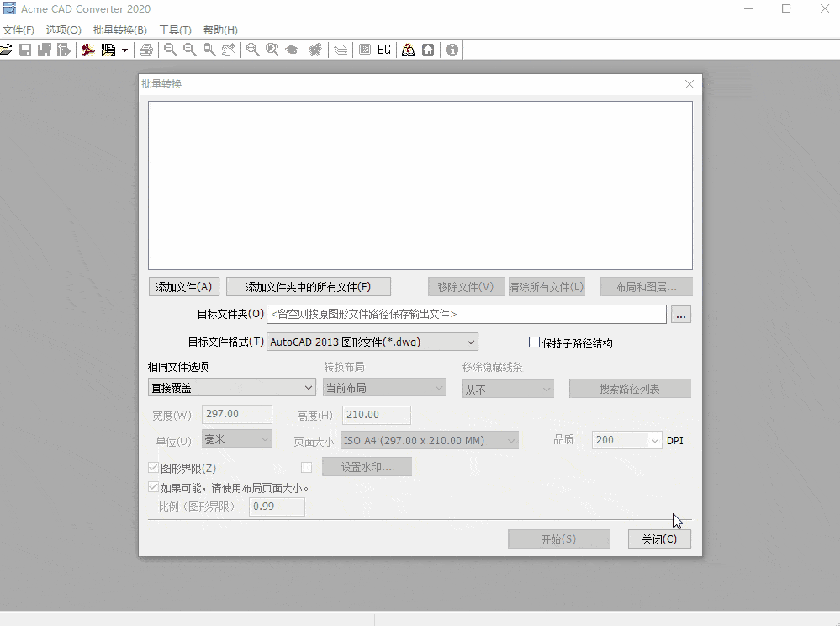Click the 宽度(W) 297.00 field
Image resolution: width=840 pixels, height=626 pixels.
point(237,414)
